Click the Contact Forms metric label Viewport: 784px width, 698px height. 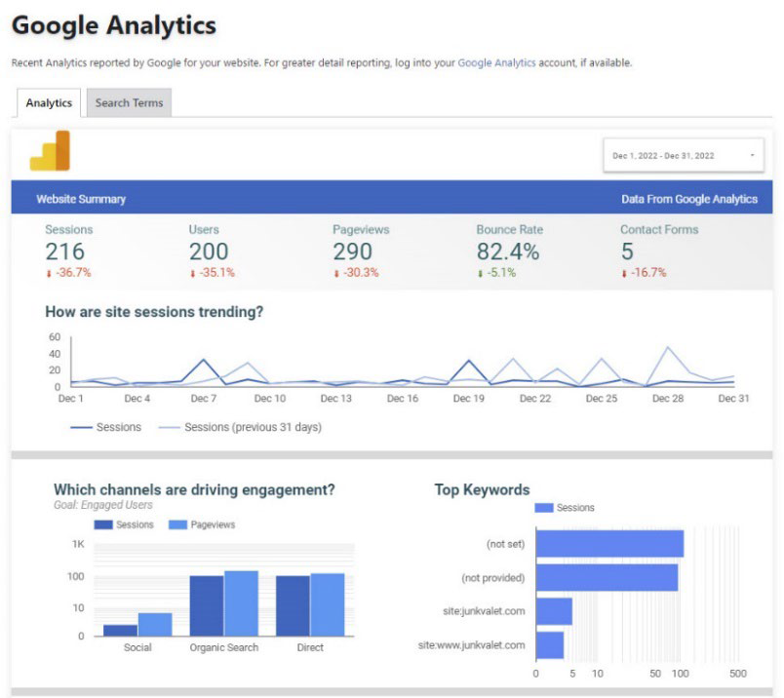tap(659, 229)
